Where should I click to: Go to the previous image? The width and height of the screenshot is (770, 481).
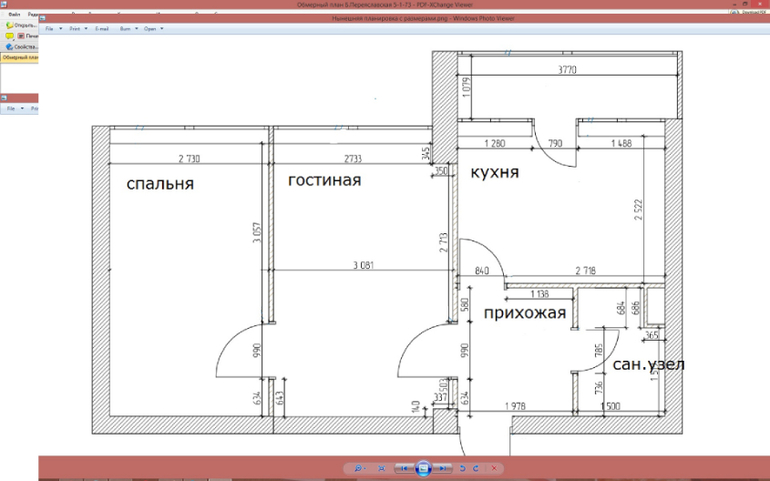(402, 468)
